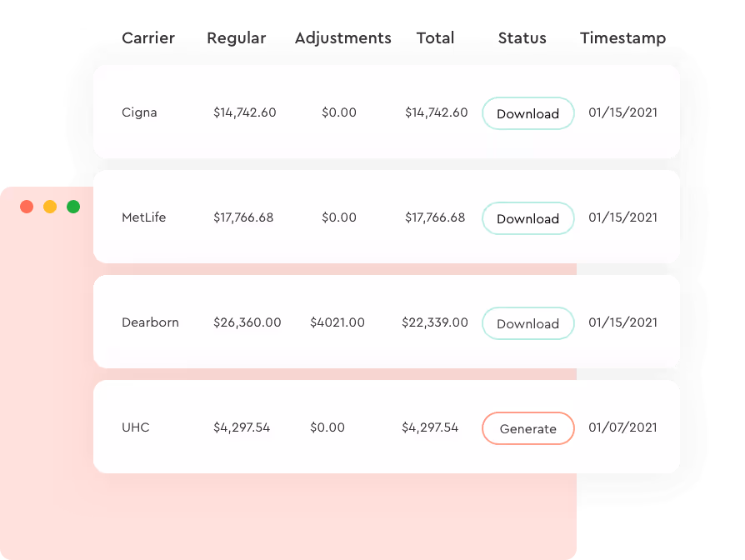Click Dearborn's $4021.00 adjustments value
Image resolution: width=745 pixels, height=560 pixels.
(337, 322)
